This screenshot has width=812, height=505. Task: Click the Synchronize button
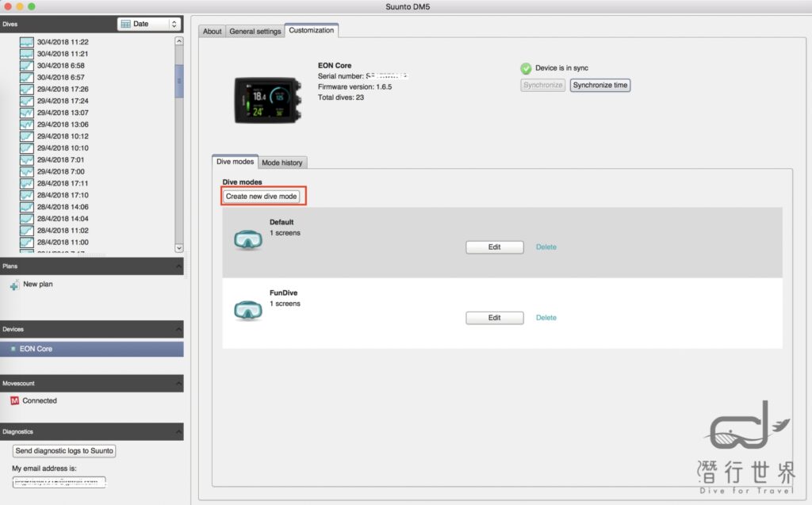coord(542,85)
